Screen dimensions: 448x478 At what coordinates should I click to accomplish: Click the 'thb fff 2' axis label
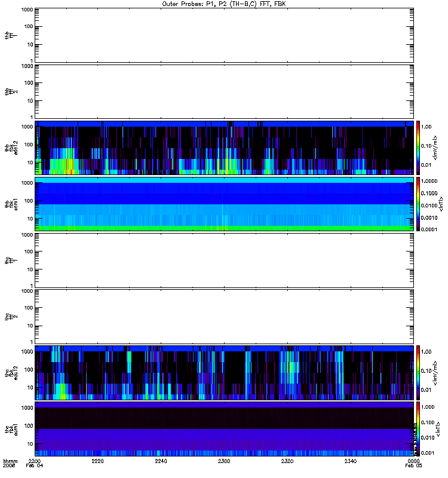click(x=11, y=91)
